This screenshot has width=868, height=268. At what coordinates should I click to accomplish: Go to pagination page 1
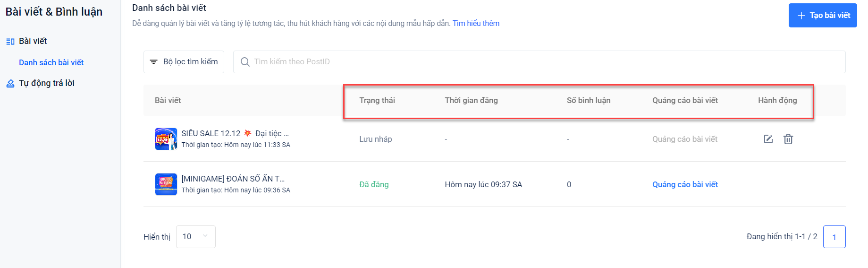pos(834,237)
